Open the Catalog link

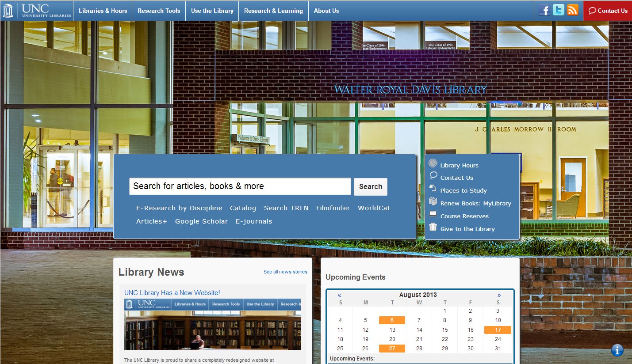coord(243,208)
